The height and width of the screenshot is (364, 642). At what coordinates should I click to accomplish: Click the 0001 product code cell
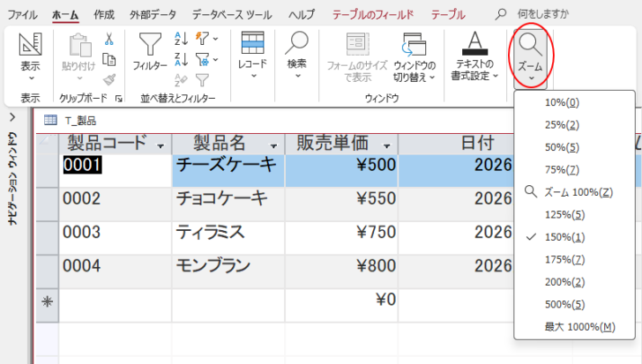coord(115,171)
